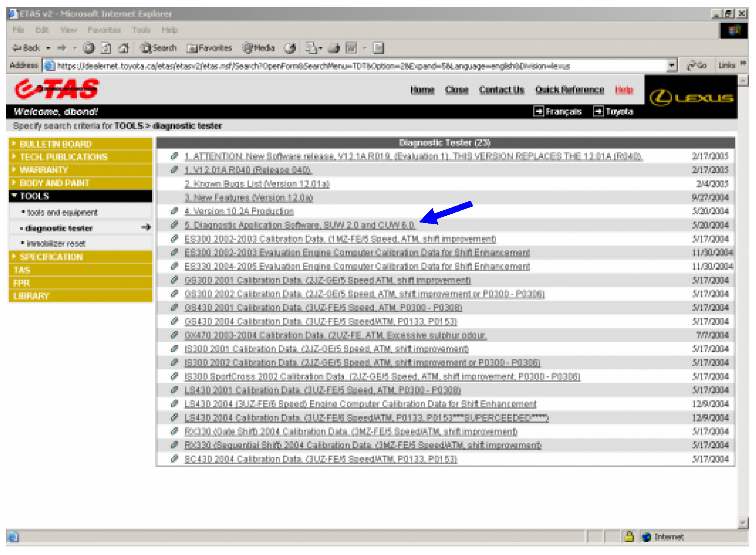Click the Quick Reference header link

point(569,90)
